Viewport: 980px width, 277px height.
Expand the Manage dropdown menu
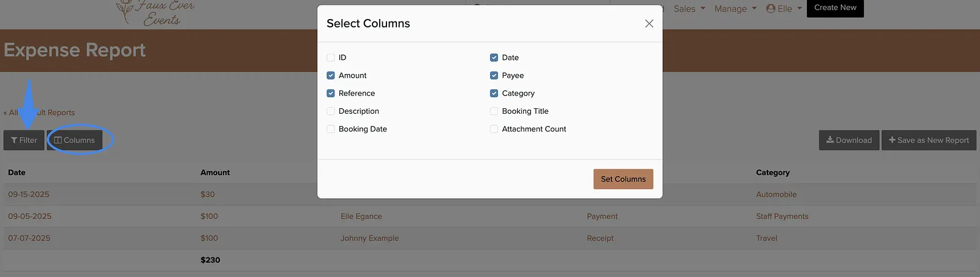click(x=736, y=9)
